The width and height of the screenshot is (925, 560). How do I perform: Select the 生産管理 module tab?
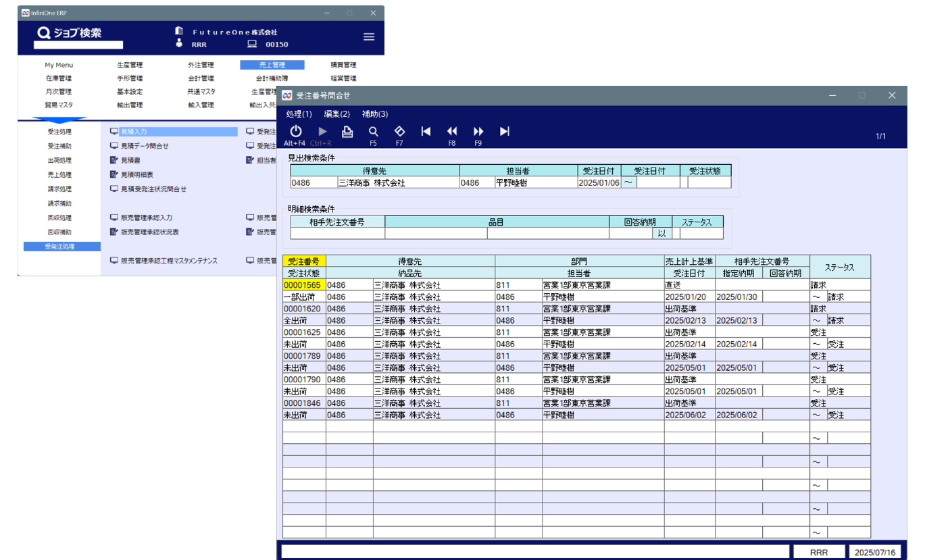(130, 66)
